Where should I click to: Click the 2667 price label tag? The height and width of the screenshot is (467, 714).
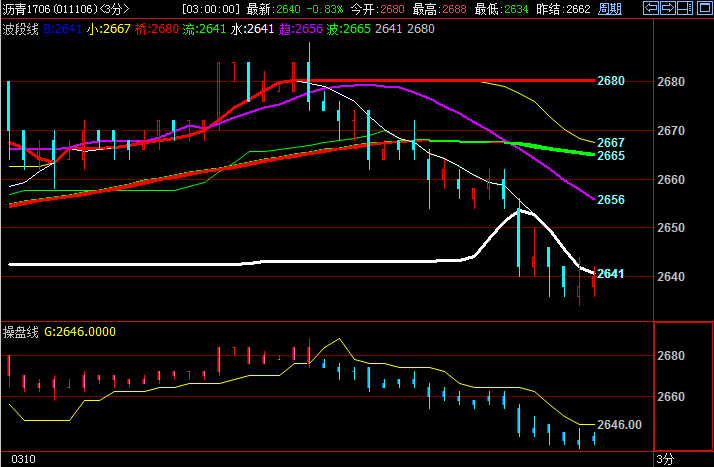610,143
